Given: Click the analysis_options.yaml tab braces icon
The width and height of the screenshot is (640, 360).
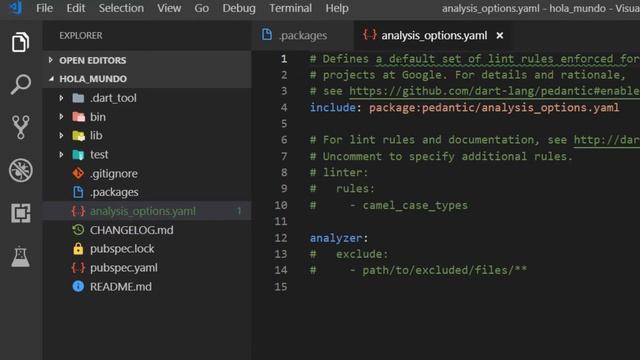Looking at the screenshot, I should click(369, 35).
